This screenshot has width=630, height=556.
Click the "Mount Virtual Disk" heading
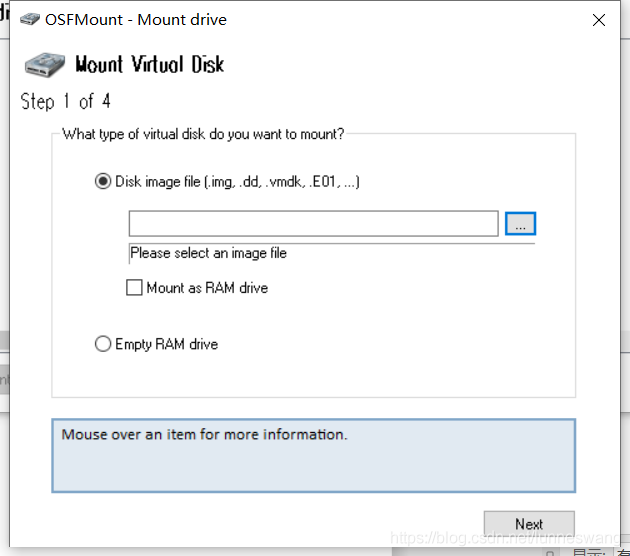(149, 65)
